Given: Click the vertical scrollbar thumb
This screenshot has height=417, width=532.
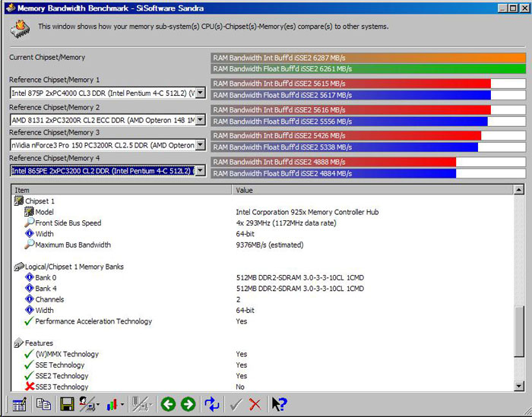Looking at the screenshot, I should point(519,331).
